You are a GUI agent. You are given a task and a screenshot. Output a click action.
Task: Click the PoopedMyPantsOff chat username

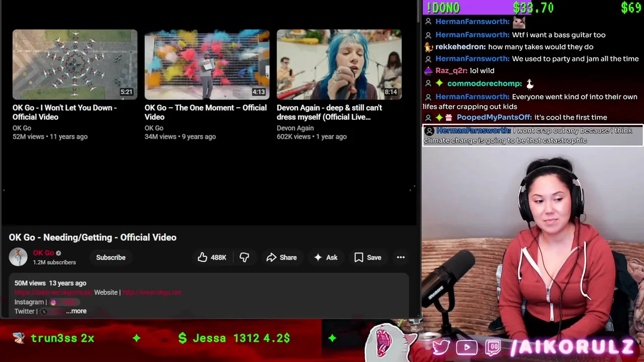pos(495,117)
